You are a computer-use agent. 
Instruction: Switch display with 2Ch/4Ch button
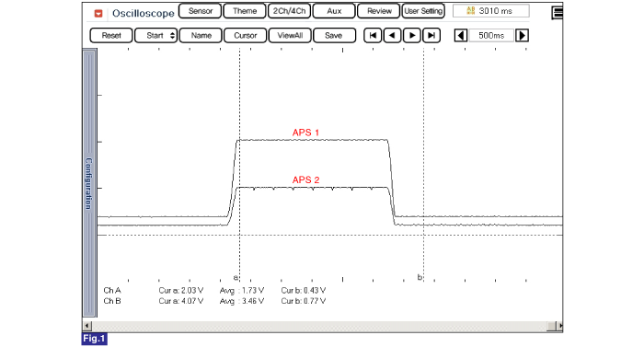click(289, 11)
